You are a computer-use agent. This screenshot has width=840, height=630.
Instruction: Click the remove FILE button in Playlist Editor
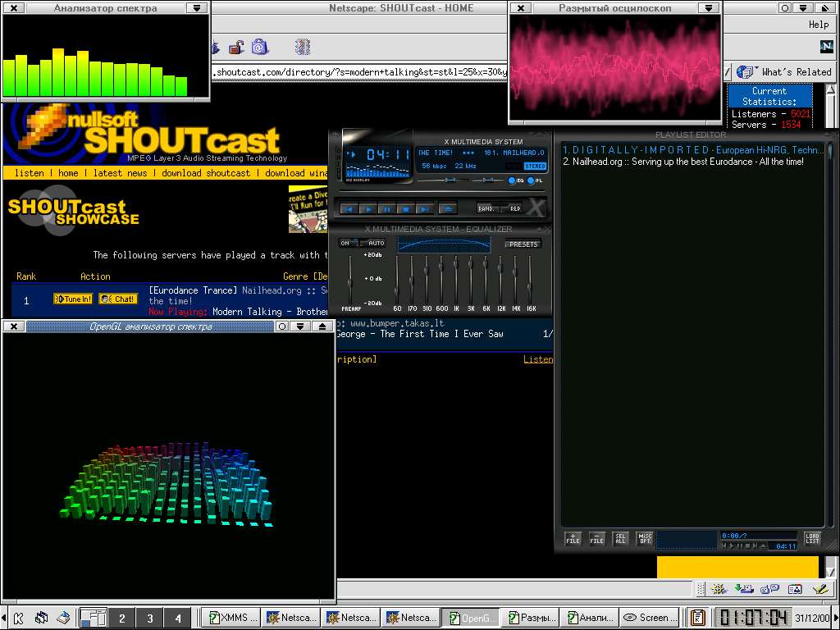coord(597,538)
